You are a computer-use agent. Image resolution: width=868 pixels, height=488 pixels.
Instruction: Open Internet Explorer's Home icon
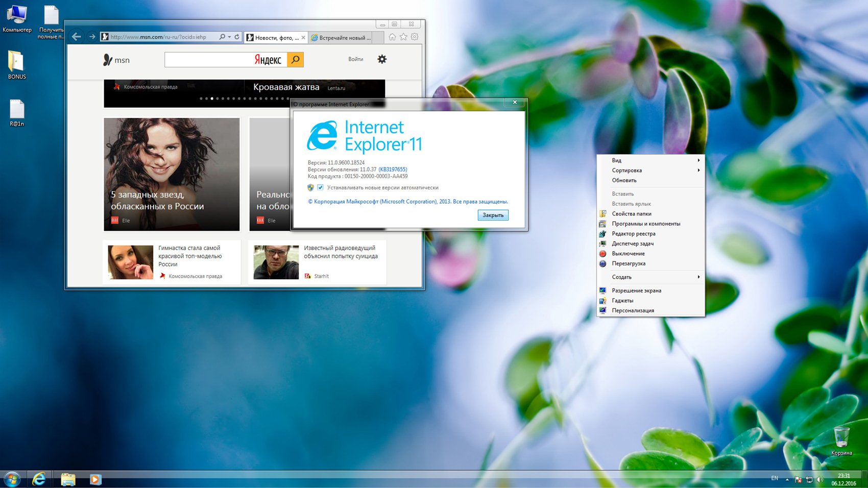point(392,37)
